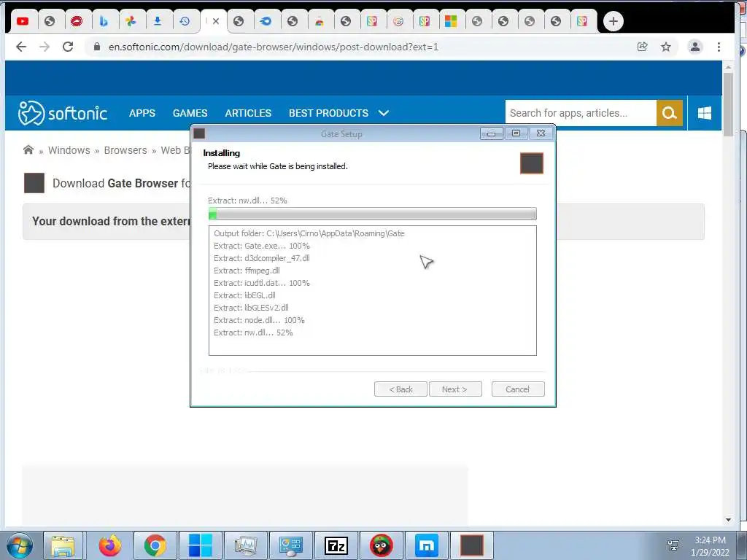Share this page from address bar
The image size is (747, 560).
click(x=642, y=47)
